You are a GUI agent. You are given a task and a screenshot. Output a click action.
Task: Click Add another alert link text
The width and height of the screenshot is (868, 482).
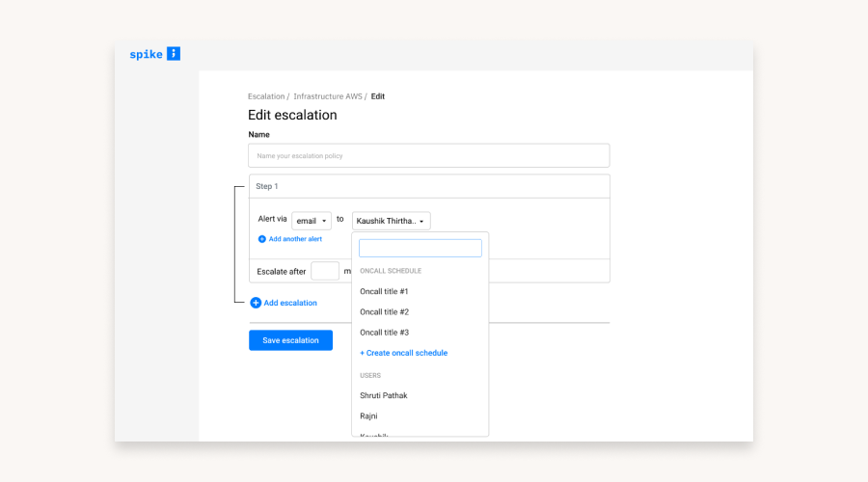click(x=295, y=239)
